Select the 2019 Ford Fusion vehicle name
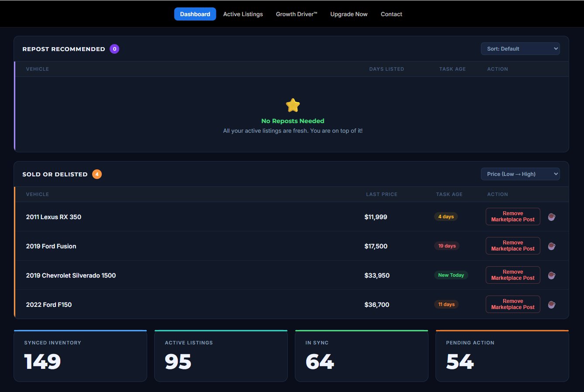 51,246
